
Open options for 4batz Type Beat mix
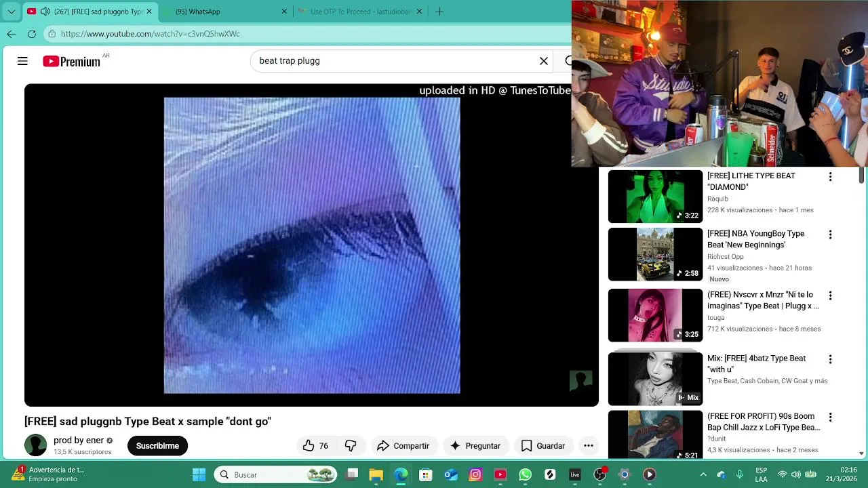[830, 360]
